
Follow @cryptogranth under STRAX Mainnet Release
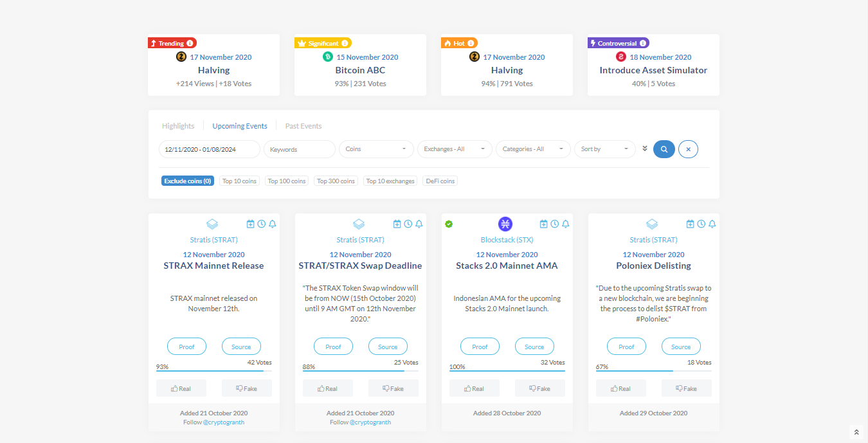pos(224,422)
